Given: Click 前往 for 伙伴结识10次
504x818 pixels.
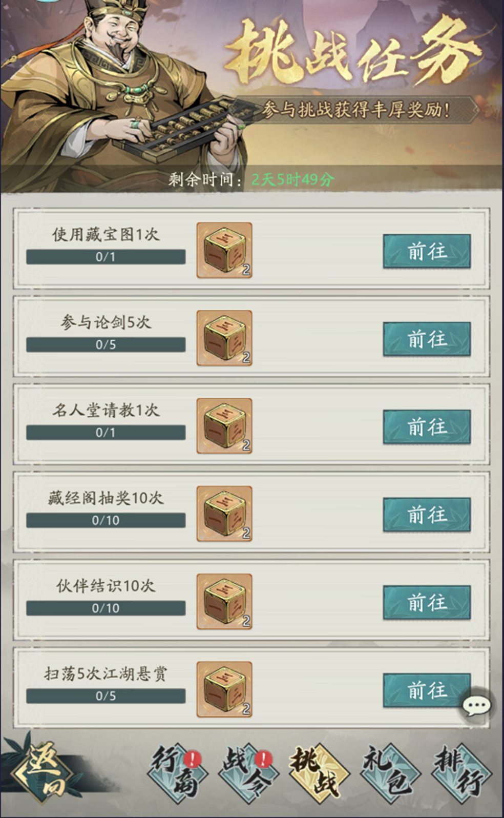Looking at the screenshot, I should pyautogui.click(x=427, y=602).
